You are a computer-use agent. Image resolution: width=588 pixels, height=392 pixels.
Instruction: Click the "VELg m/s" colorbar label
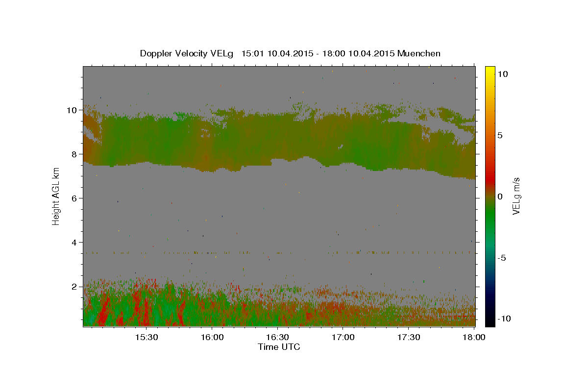click(516, 196)
